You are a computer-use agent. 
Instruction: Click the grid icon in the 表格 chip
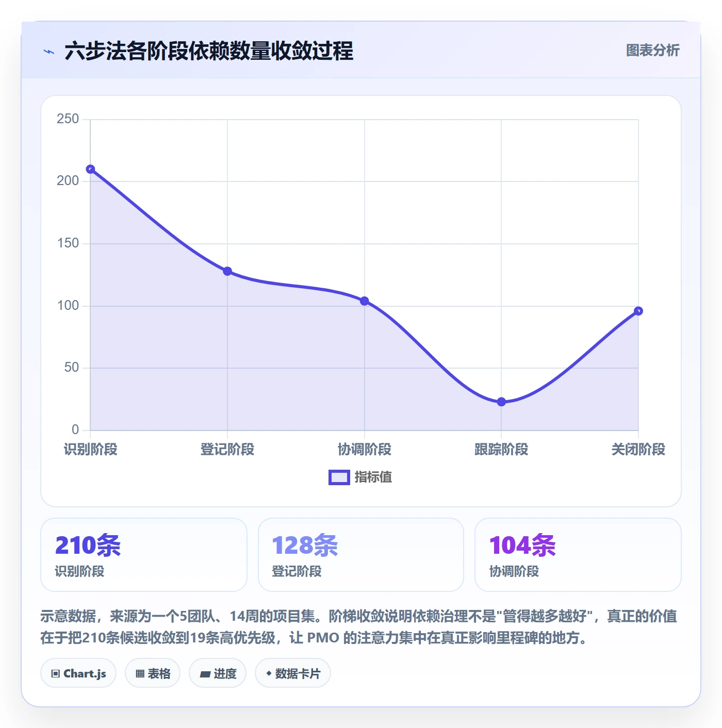point(140,674)
